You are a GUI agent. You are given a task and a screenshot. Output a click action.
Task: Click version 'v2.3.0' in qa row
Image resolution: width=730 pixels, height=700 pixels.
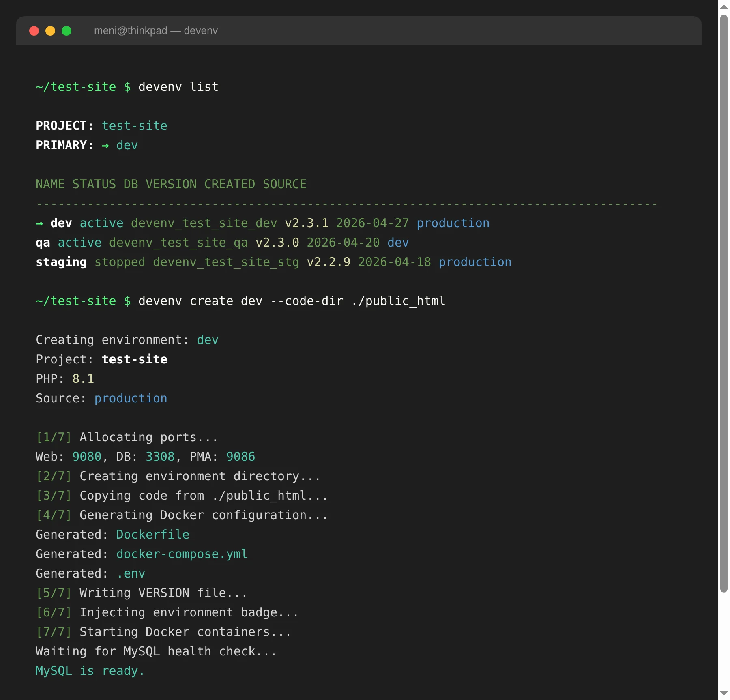(x=277, y=243)
